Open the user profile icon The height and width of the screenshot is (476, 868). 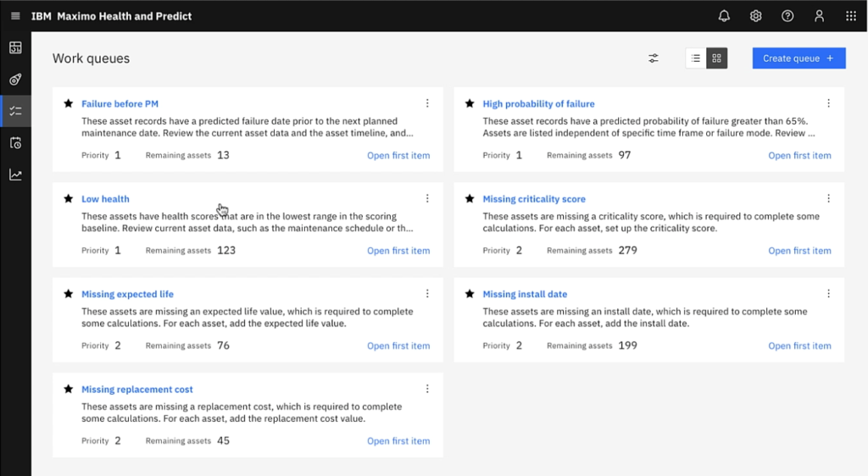click(x=819, y=16)
